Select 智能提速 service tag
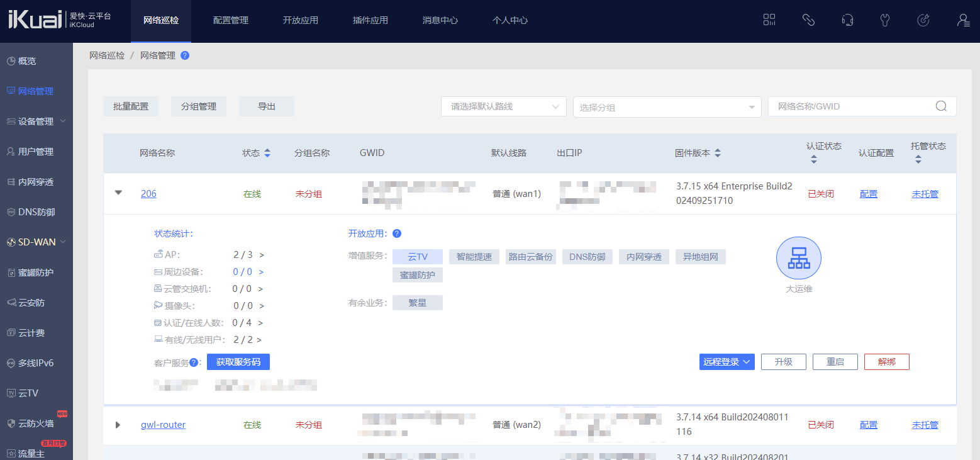 [474, 257]
